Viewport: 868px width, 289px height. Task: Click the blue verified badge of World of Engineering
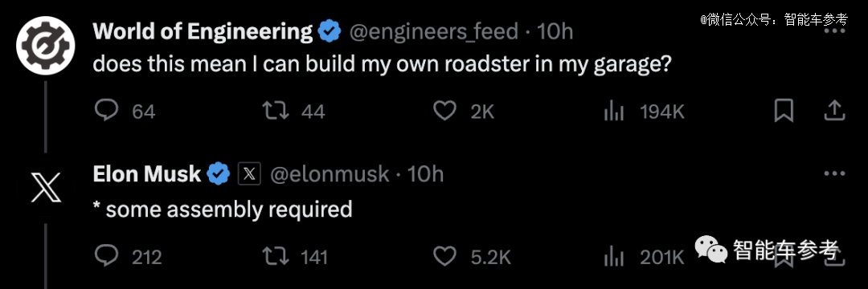[x=330, y=32]
